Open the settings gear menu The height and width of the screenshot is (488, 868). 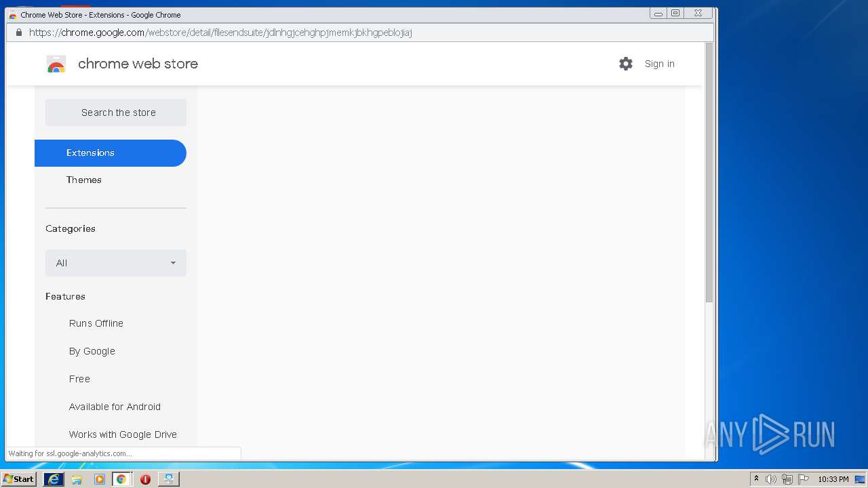[x=625, y=64]
